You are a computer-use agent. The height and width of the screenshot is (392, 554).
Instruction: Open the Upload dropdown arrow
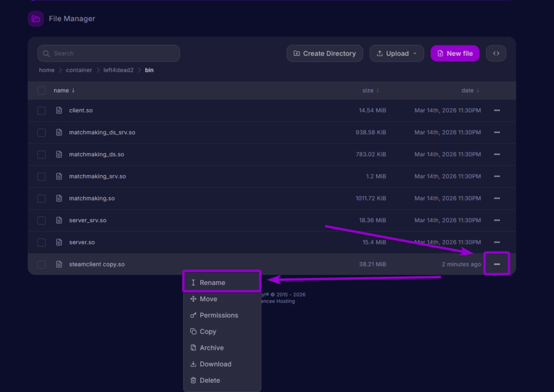click(415, 53)
